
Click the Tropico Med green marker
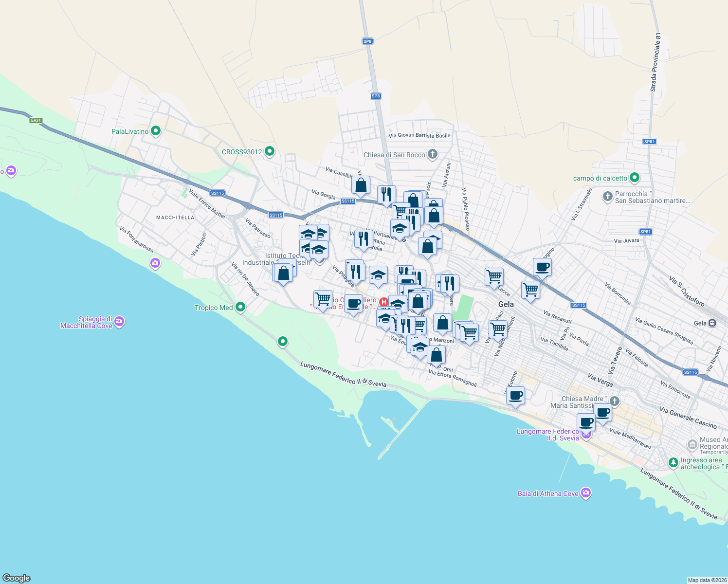(x=239, y=307)
